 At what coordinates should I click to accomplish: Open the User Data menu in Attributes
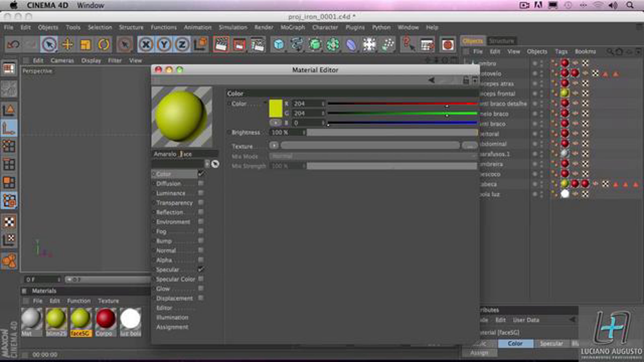click(526, 320)
